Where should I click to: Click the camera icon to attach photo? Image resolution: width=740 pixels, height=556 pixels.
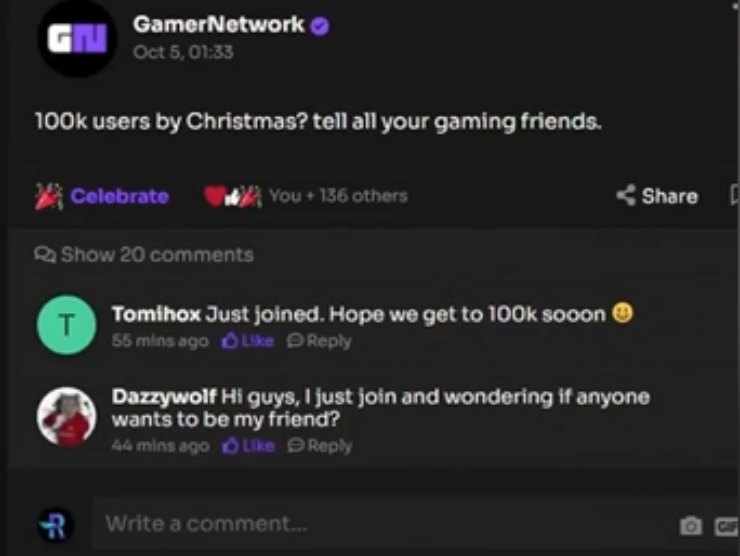tap(690, 525)
